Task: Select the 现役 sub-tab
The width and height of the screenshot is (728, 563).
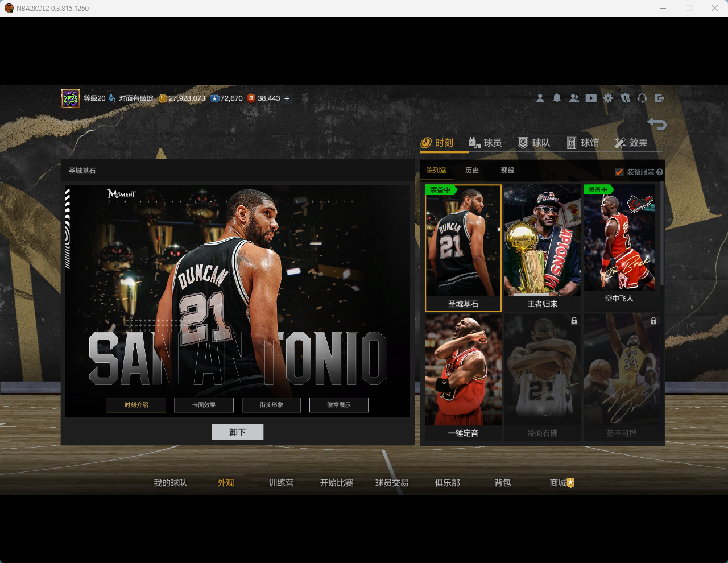Action: 507,171
